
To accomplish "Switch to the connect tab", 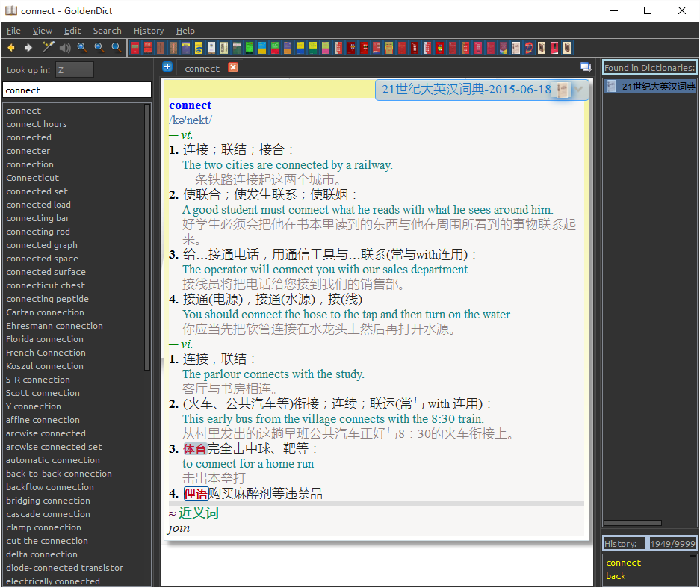I will click(202, 69).
